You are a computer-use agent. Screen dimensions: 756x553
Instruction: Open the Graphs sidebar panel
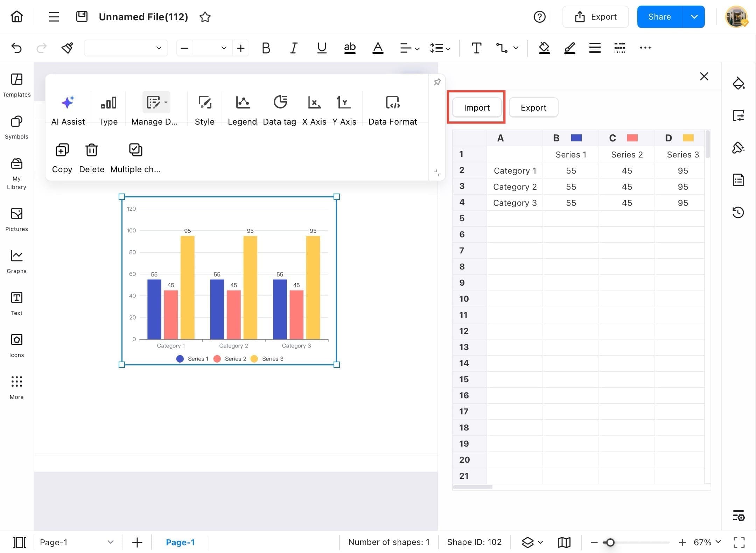point(16,261)
